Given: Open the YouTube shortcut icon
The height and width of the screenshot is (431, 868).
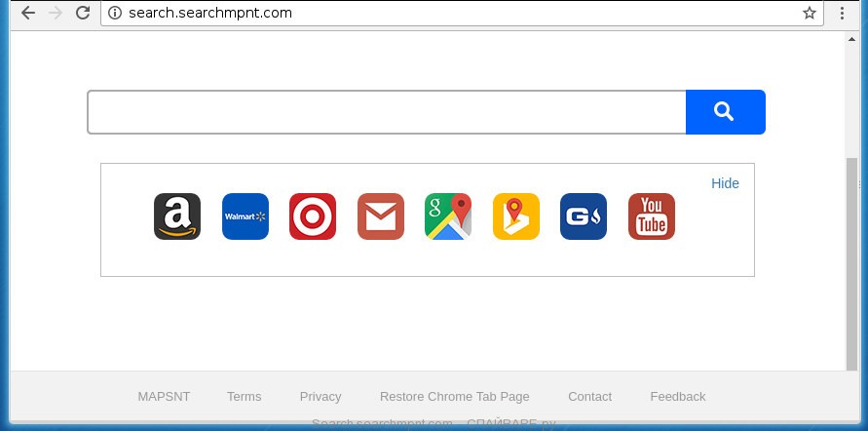Looking at the screenshot, I should coord(652,216).
